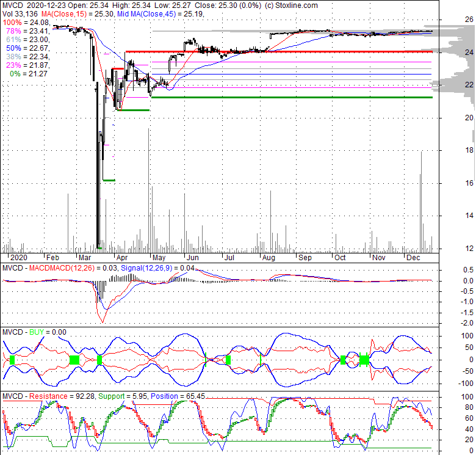Click the MVCD - BUY = 0.00 label
The width and height of the screenshot is (476, 455).
pos(34,332)
